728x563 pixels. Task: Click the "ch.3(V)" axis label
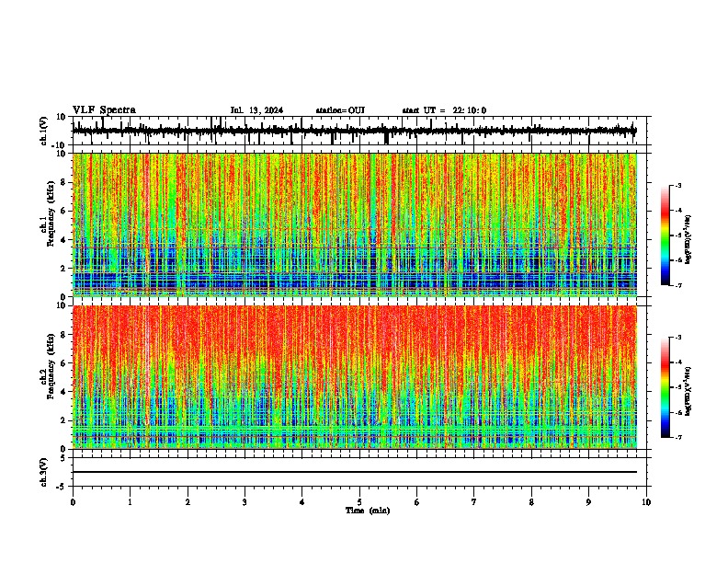[x=44, y=472]
